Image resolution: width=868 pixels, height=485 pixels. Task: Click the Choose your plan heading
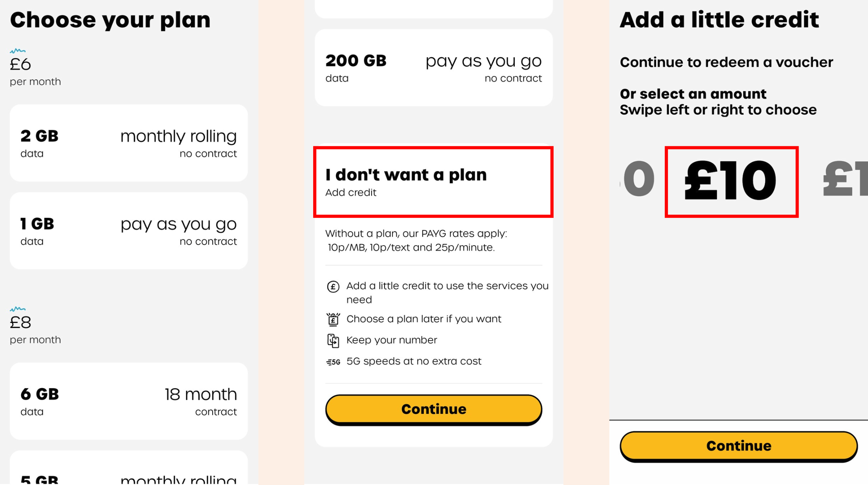(110, 20)
